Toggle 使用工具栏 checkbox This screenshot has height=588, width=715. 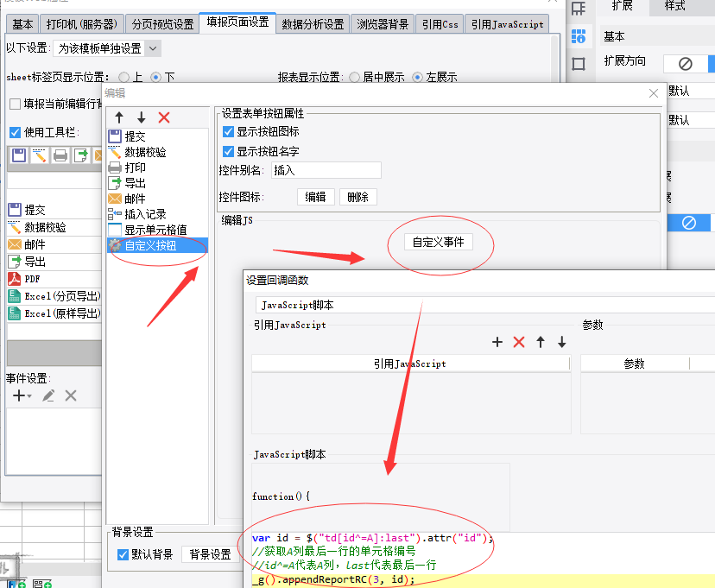pyautogui.click(x=15, y=132)
